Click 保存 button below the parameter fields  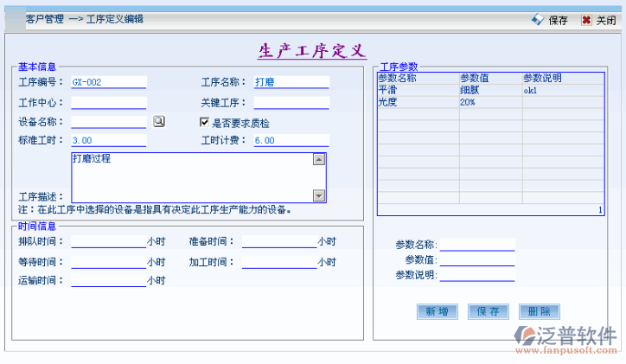coord(488,311)
